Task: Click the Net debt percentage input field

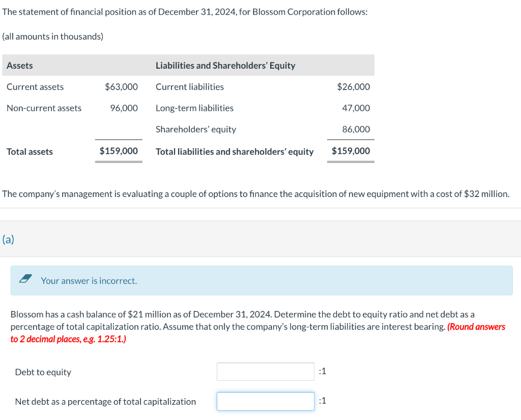Action: tap(266, 401)
